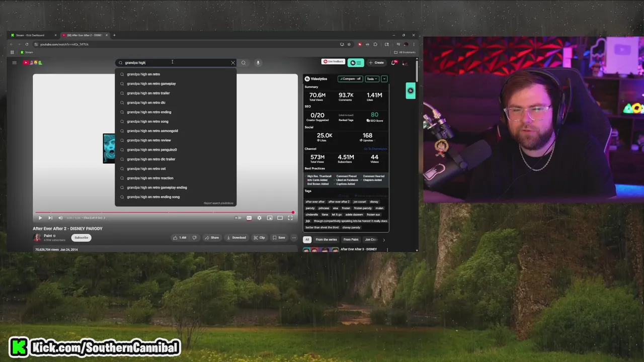
Task: Select suggestion 'grandpa high on retro ost'
Action: pyautogui.click(x=176, y=168)
